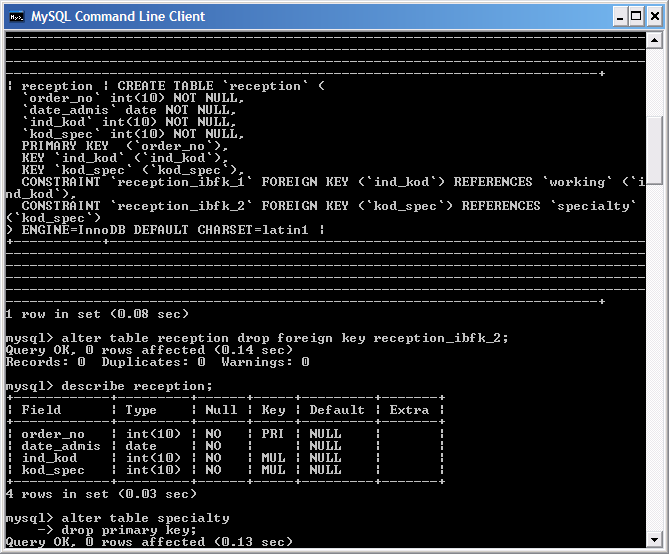669x554 pixels.
Task: Click the 'Type' column header
Action: click(x=141, y=410)
